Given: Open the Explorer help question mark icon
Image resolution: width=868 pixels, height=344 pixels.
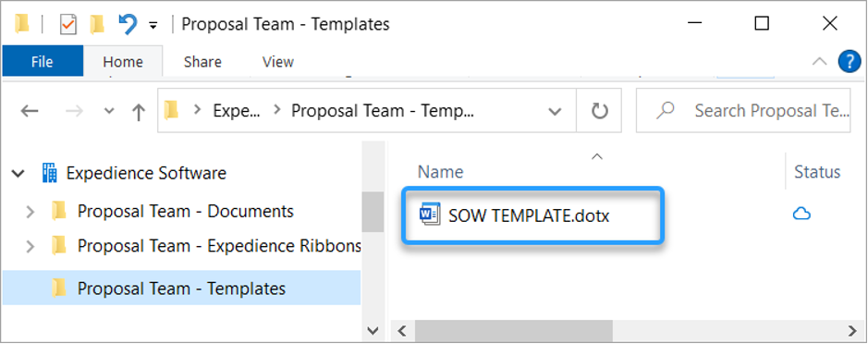Looking at the screenshot, I should [x=850, y=61].
